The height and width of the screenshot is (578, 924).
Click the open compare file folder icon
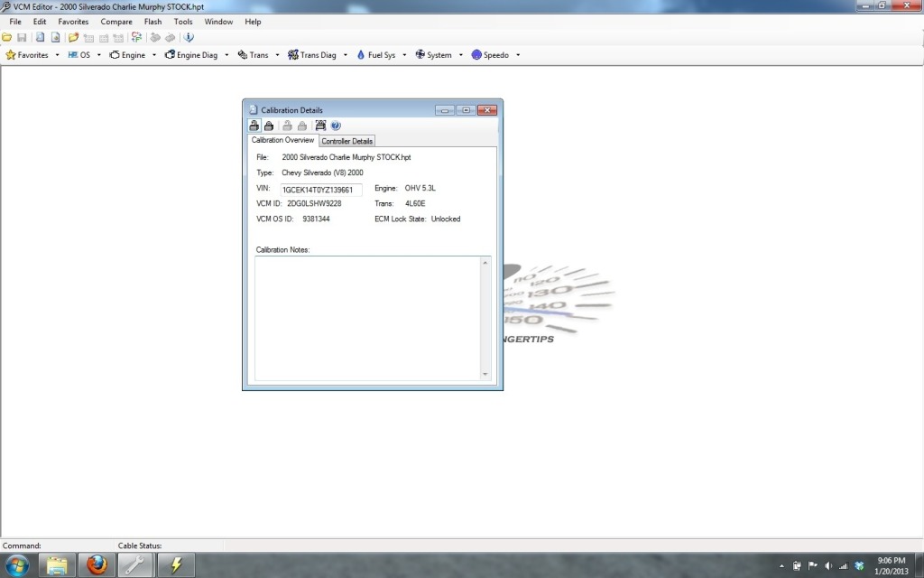click(73, 37)
